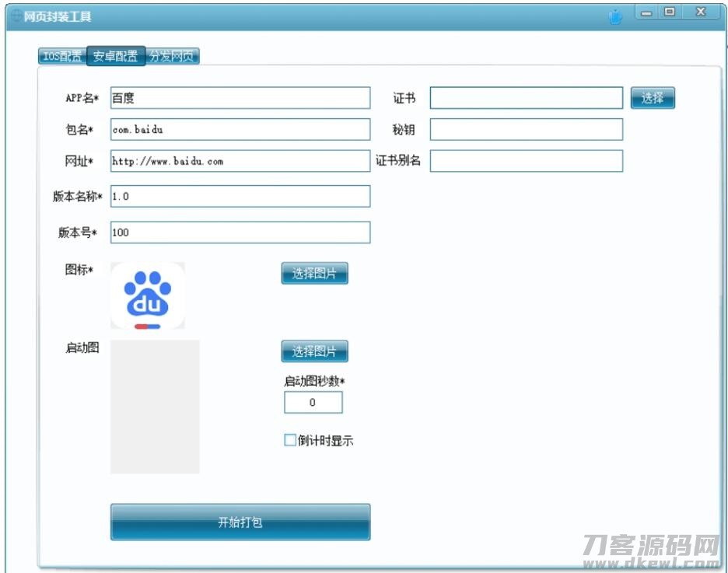
Task: Click the 证书 certificate path field
Action: (x=526, y=98)
